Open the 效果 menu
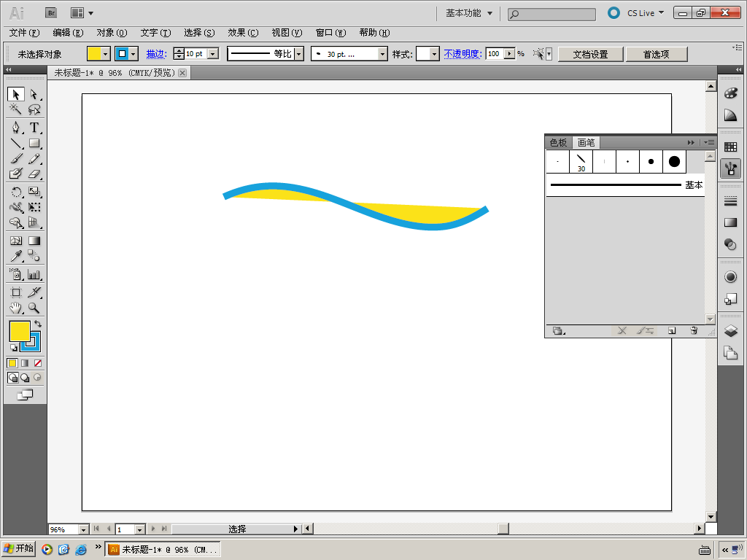 pos(243,33)
